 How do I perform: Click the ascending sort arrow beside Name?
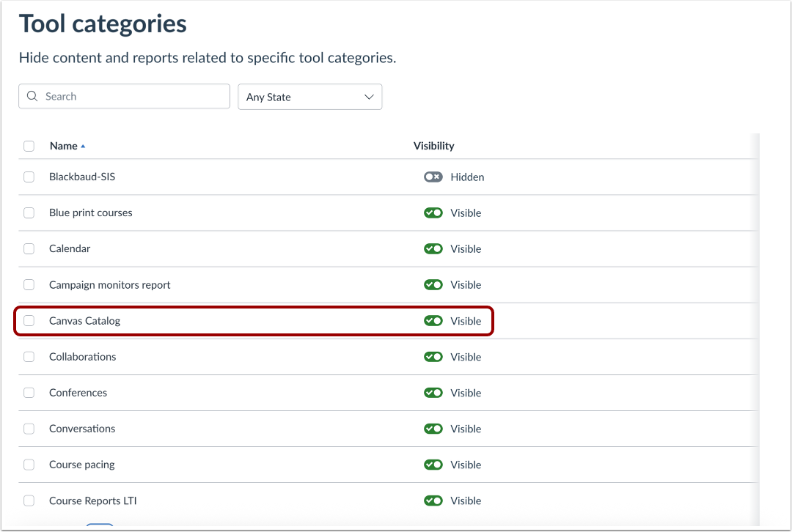pyautogui.click(x=83, y=146)
